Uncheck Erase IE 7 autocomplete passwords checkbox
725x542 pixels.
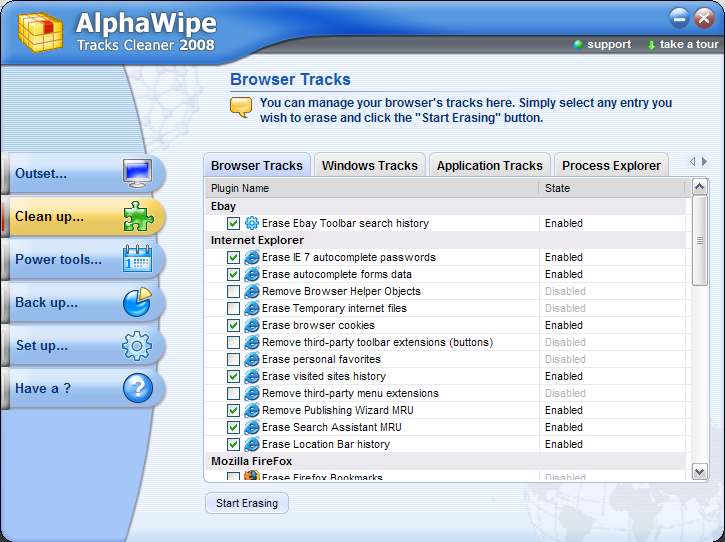pos(233,258)
